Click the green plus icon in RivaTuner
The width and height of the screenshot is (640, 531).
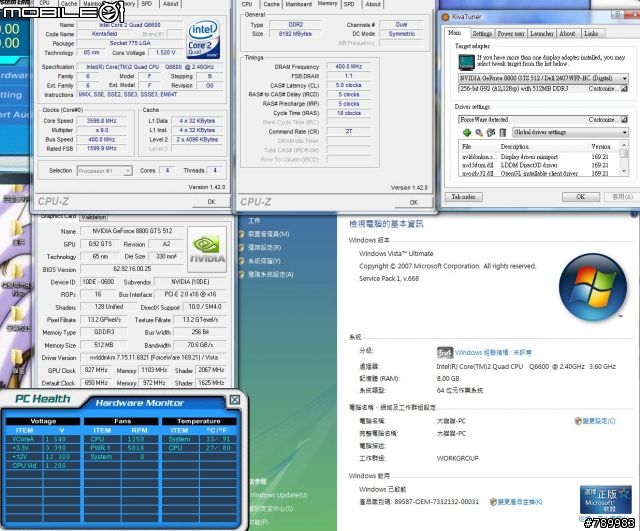tap(467, 132)
